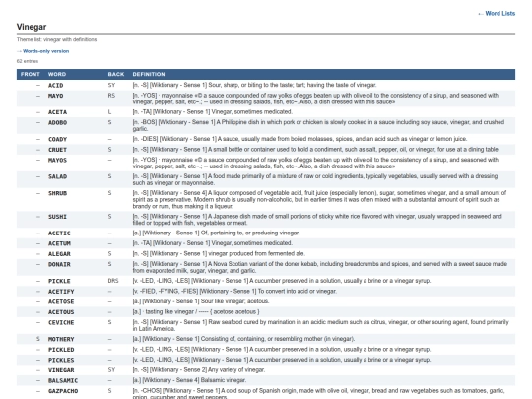Select the word CEVICHE
The height and width of the screenshot is (399, 532).
click(61, 323)
